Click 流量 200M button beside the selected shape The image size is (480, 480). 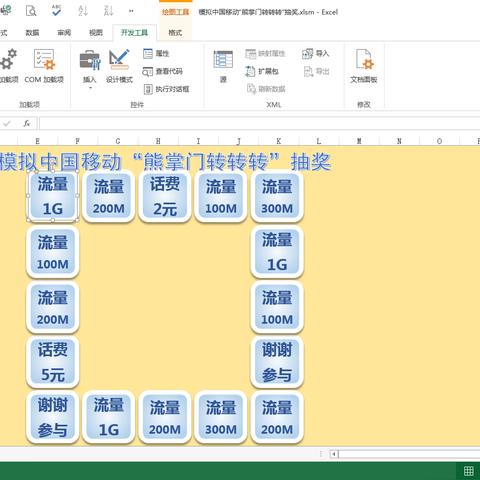pyautogui.click(x=109, y=196)
